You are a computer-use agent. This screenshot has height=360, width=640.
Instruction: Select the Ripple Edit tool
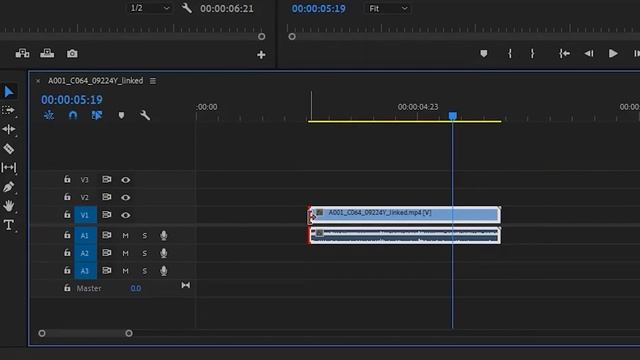pos(9,129)
